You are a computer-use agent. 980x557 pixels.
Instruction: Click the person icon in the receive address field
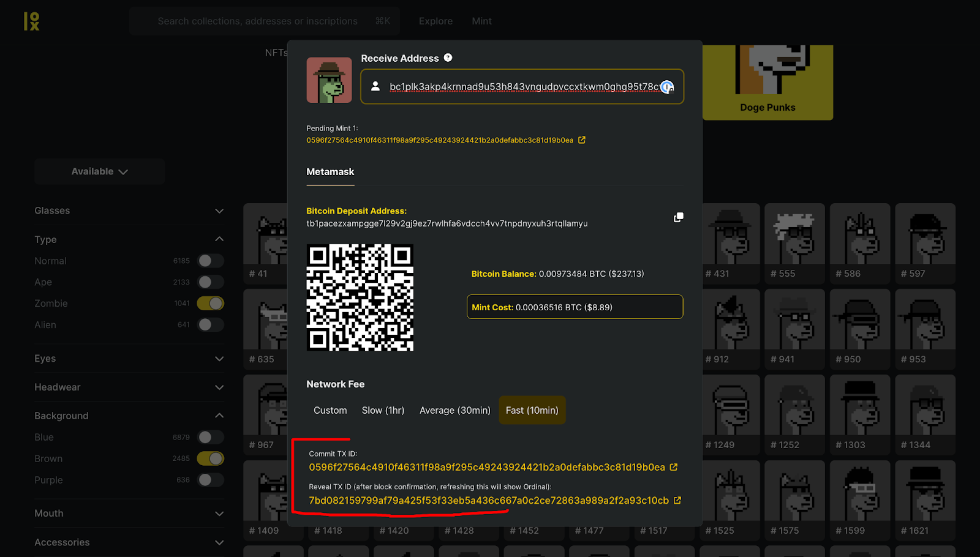375,86
